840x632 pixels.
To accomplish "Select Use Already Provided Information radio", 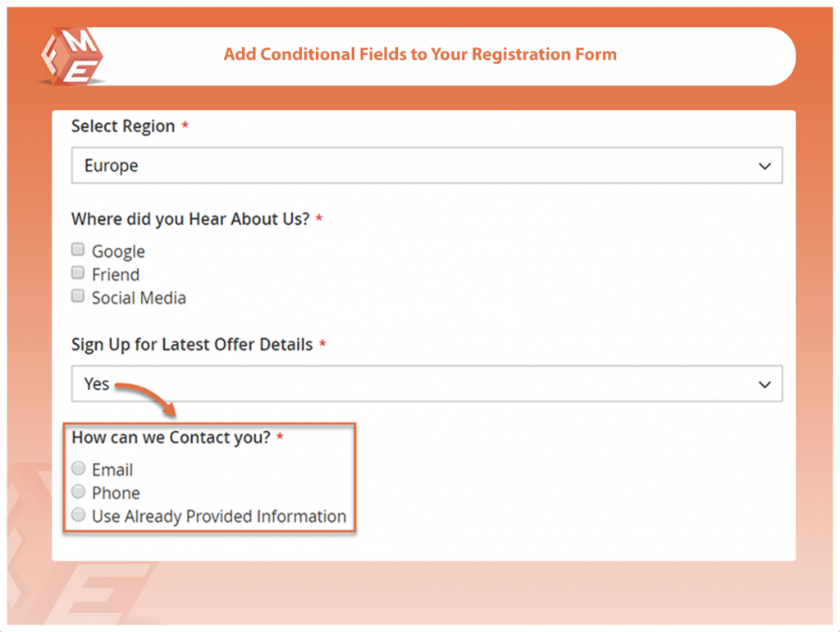I will coord(78,515).
